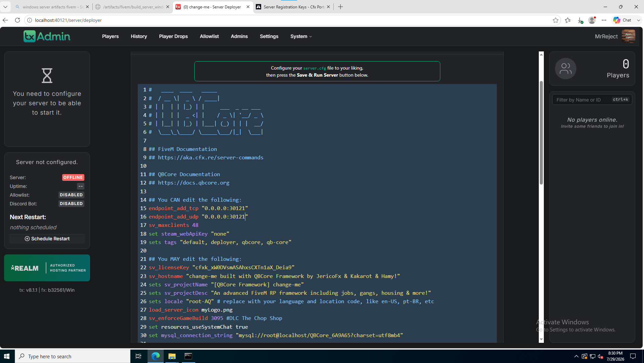Image resolution: width=644 pixels, height=363 pixels.
Task: Open browser settings and more menu
Action: coord(604,20)
